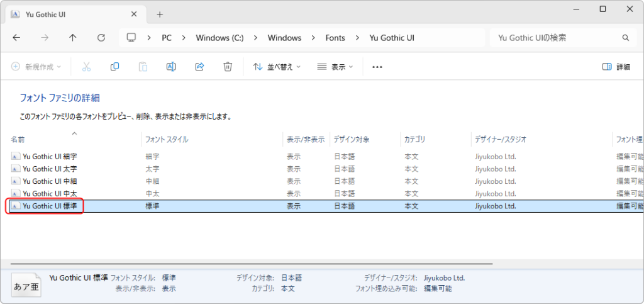Go up one folder level
The image size is (644, 304).
pos(73,38)
